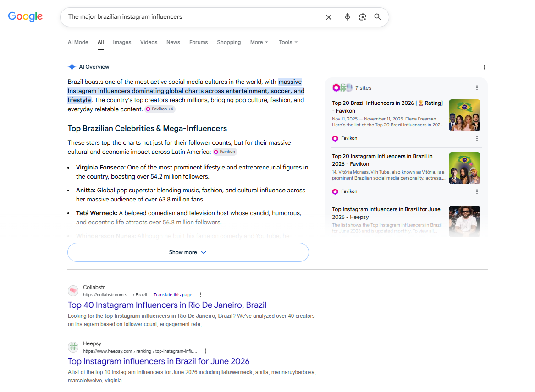The height and width of the screenshot is (392, 535).
Task: Clear the search query with X icon
Action: pos(329,17)
